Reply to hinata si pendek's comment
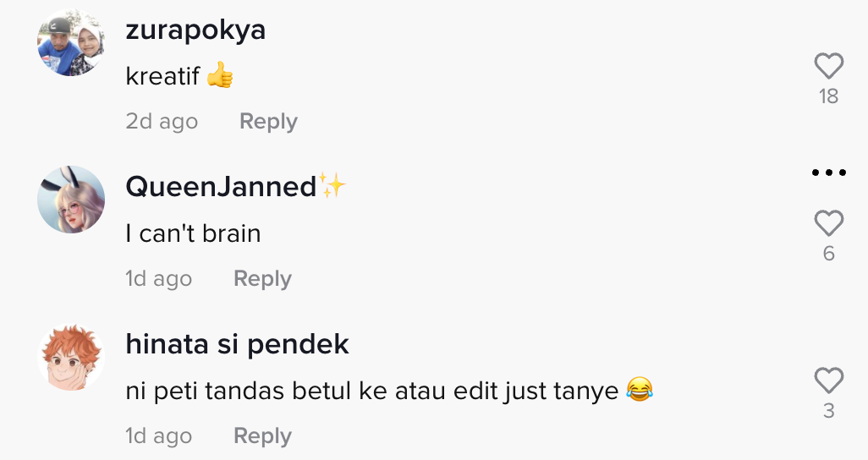868x460 pixels. 262,435
